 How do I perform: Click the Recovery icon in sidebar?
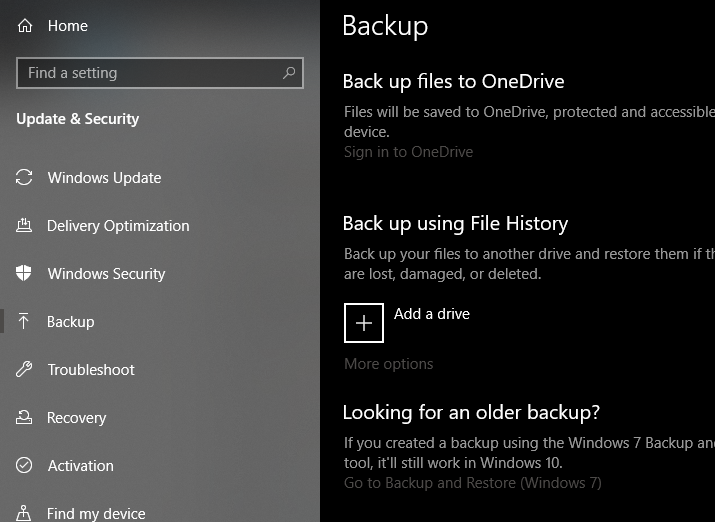24,417
